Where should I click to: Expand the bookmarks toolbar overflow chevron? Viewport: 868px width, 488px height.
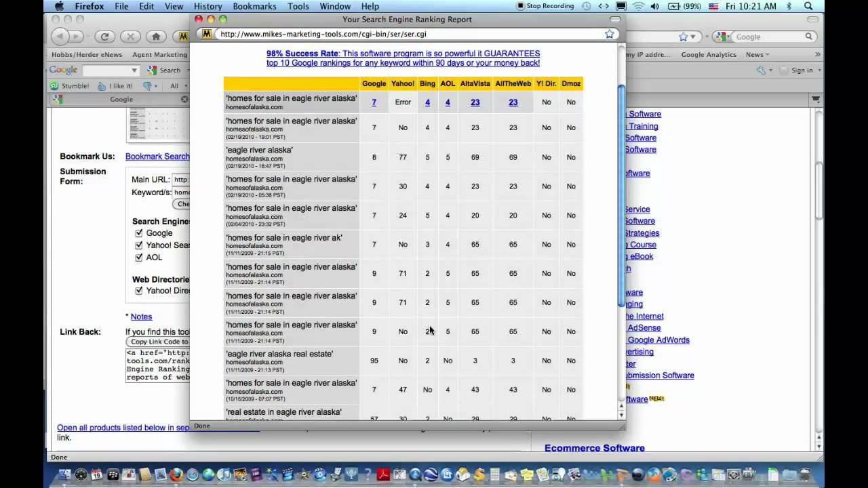point(817,55)
